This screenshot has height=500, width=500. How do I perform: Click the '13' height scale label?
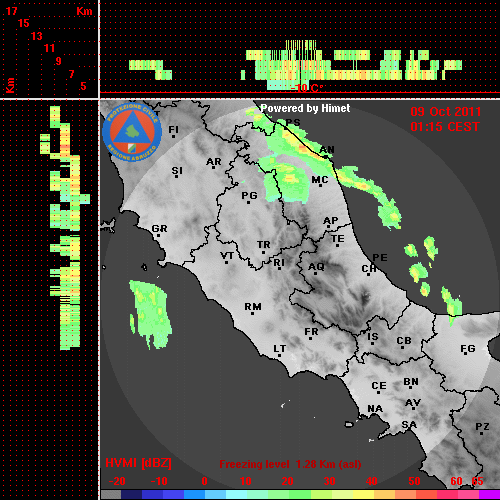[37, 36]
